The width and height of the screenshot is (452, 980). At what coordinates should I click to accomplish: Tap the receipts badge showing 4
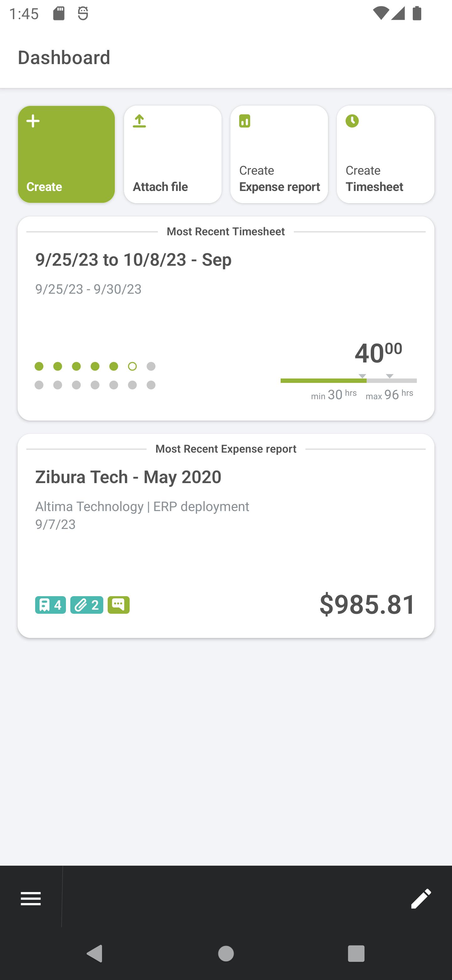tap(51, 605)
